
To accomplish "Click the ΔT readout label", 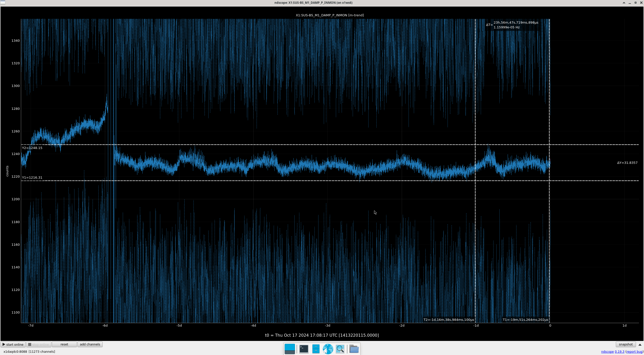I will pos(489,25).
